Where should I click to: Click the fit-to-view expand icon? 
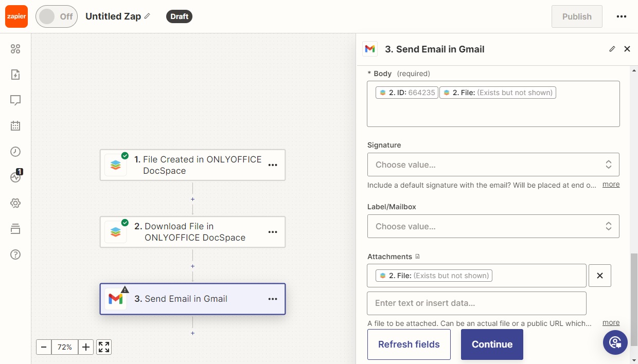(104, 347)
